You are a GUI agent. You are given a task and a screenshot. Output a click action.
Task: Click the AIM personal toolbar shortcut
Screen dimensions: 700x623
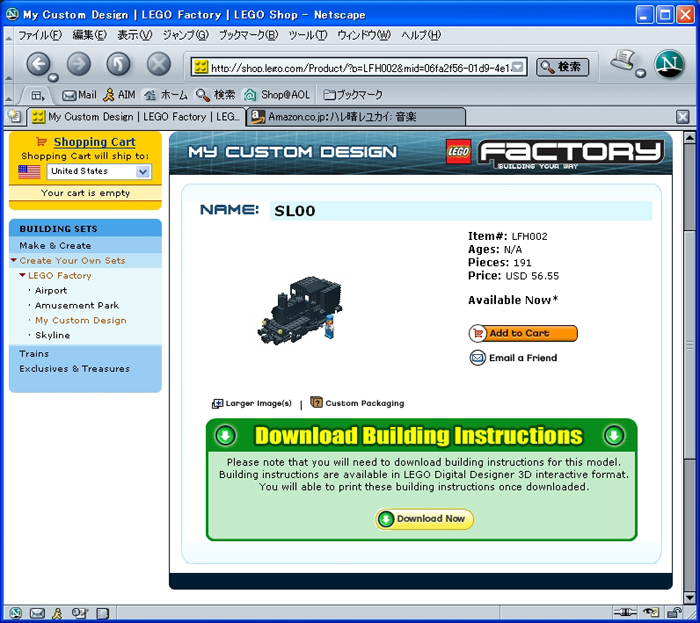tap(119, 95)
